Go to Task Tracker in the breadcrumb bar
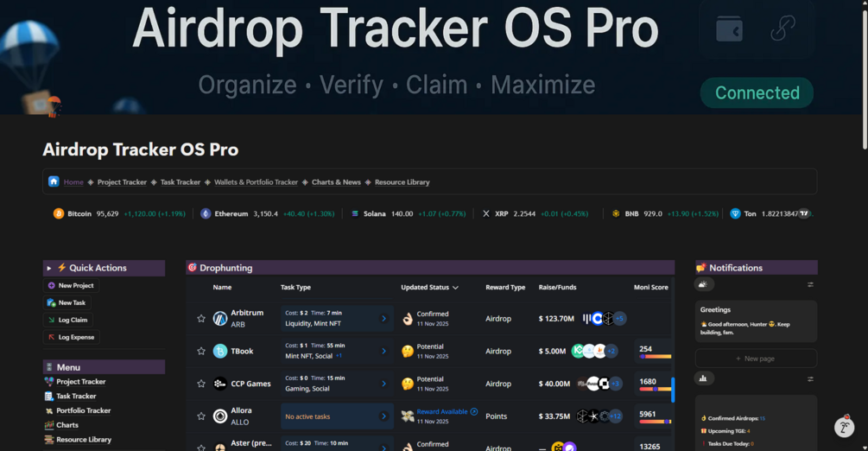This screenshot has width=868, height=451. point(180,181)
